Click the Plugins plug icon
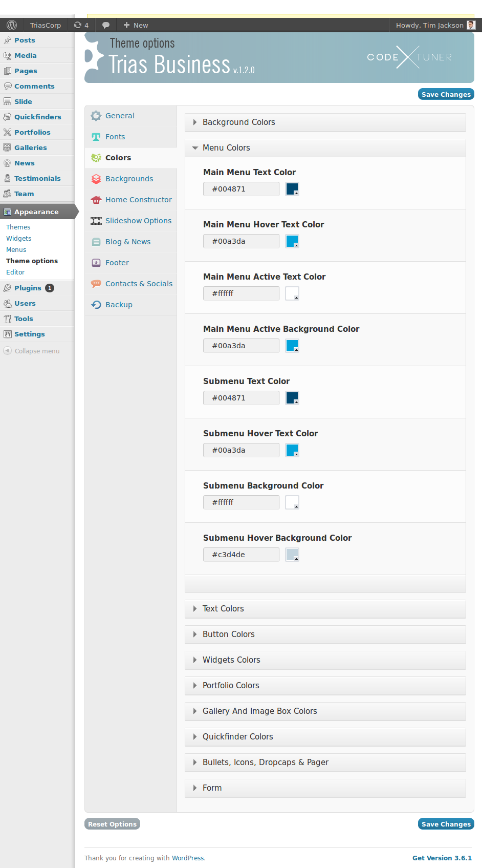This screenshot has width=482, height=868. pyautogui.click(x=8, y=288)
